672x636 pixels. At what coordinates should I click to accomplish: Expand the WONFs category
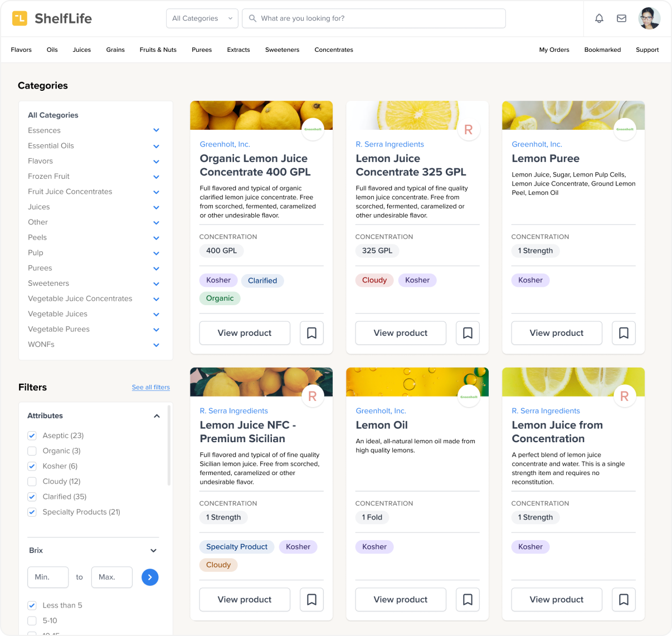157,345
